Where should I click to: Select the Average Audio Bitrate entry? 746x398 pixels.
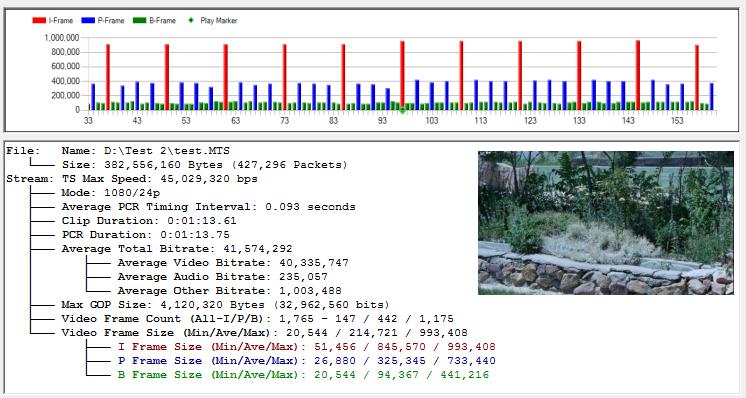click(x=223, y=277)
